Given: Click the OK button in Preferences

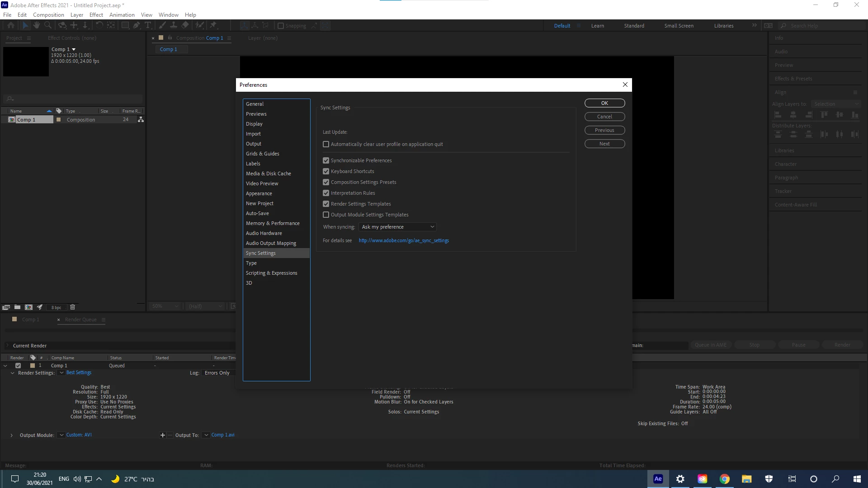Looking at the screenshot, I should click(x=604, y=103).
